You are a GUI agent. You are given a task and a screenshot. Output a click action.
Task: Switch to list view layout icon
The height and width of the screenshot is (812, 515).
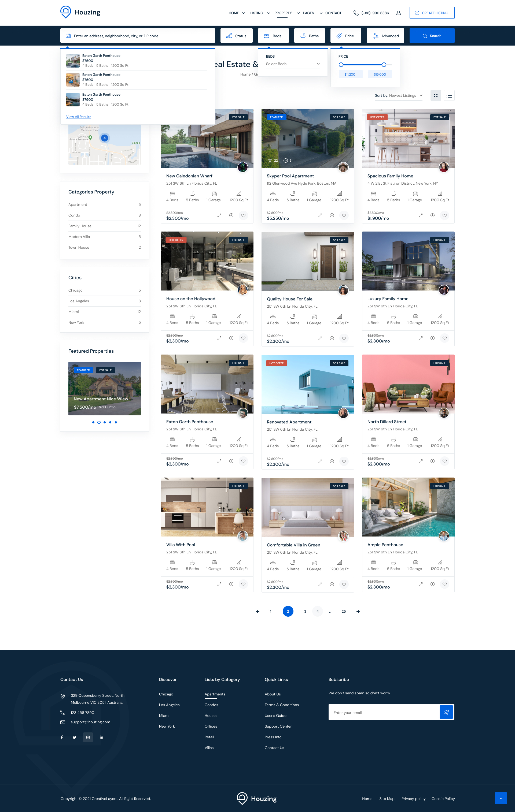click(449, 95)
